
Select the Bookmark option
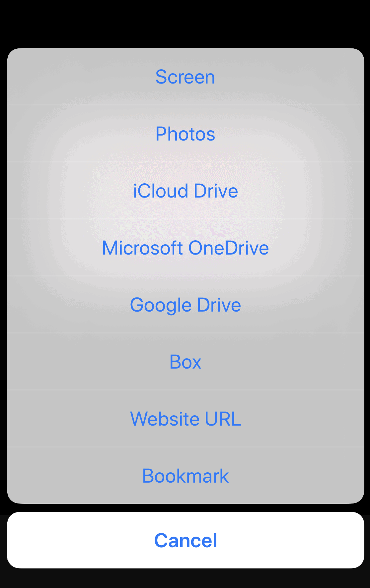click(185, 476)
